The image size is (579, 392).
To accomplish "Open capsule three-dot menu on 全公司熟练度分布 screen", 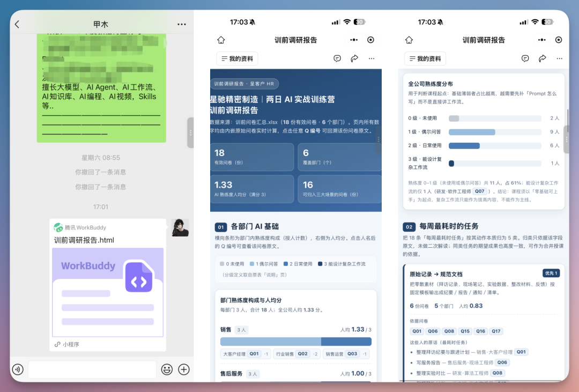I will [x=541, y=40].
